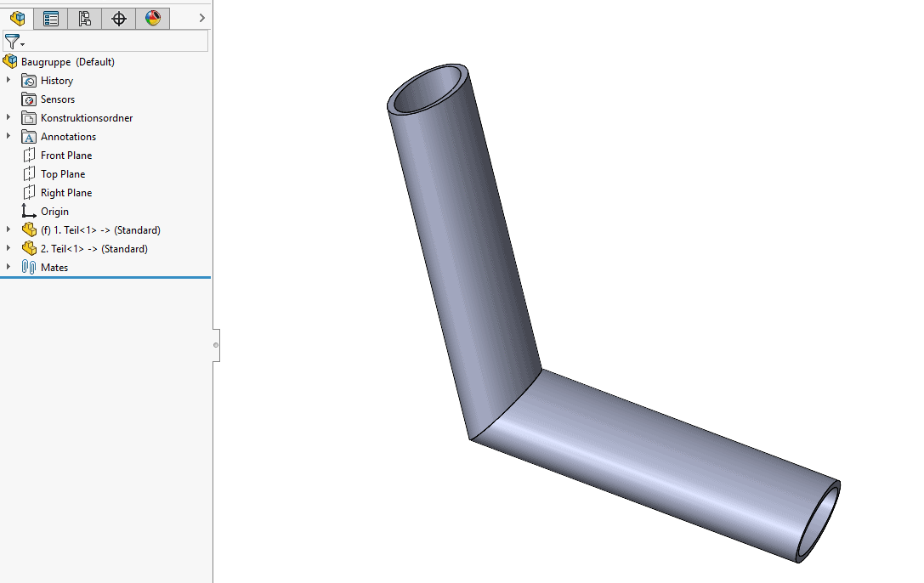The width and height of the screenshot is (924, 583).
Task: Click the blue rollback bar
Action: click(105, 277)
